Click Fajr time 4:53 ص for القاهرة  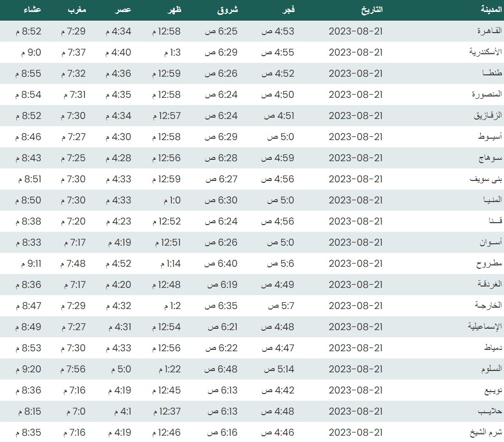pyautogui.click(x=277, y=31)
